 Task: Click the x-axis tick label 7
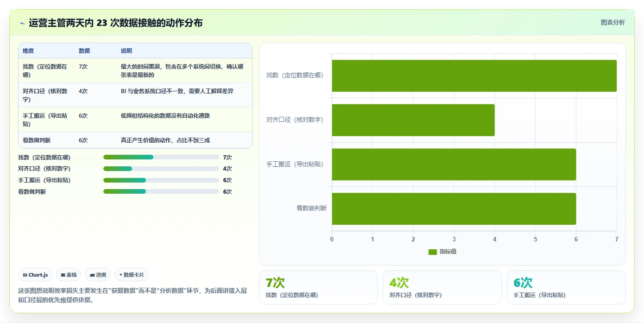tap(616, 239)
